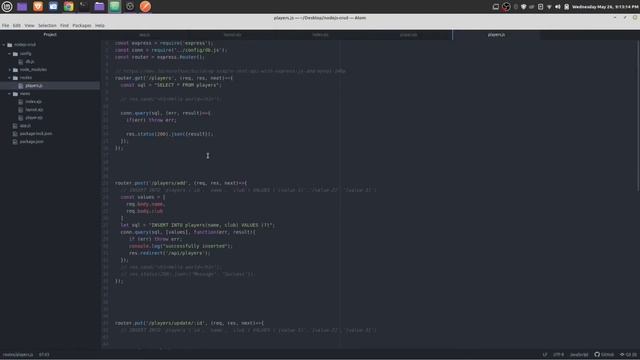Place cursor on router.post('/players/add' line
This screenshot has width=640, height=360.
(181, 183)
